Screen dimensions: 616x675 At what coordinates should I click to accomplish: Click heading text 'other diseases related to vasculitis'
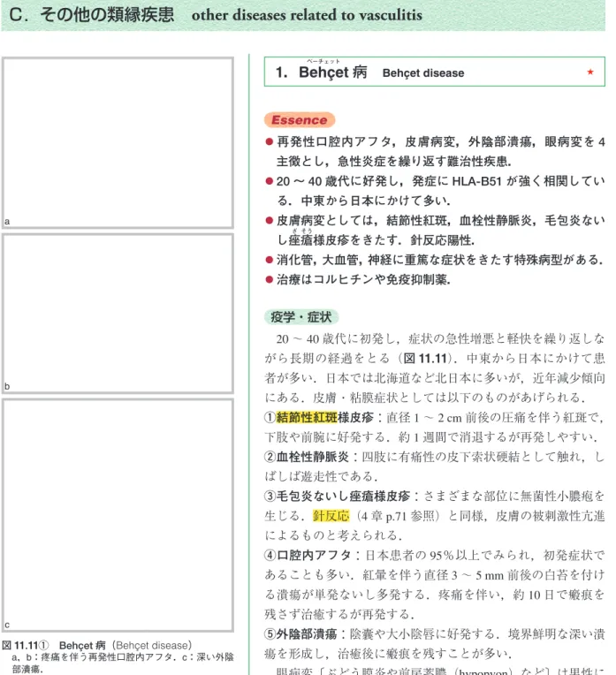(x=307, y=15)
